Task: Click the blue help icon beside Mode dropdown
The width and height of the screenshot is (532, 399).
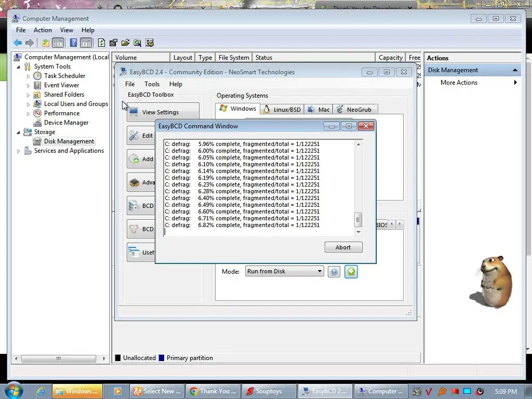Action: click(x=334, y=272)
